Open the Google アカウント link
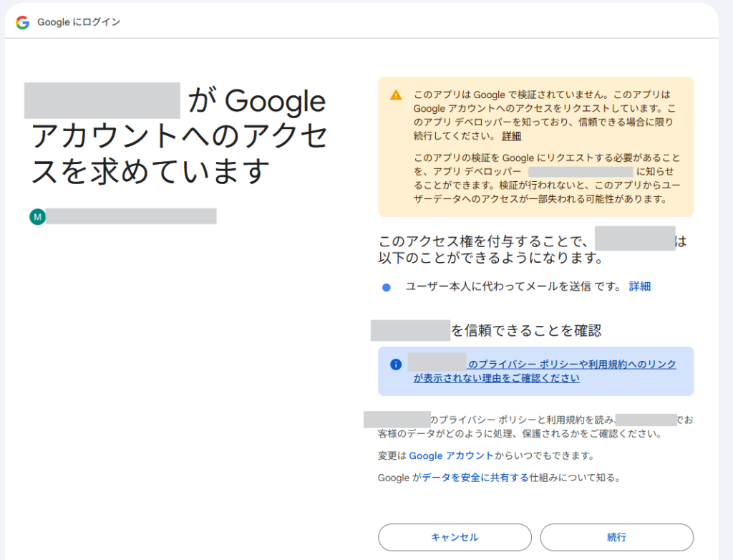The image size is (733, 560). click(x=451, y=455)
